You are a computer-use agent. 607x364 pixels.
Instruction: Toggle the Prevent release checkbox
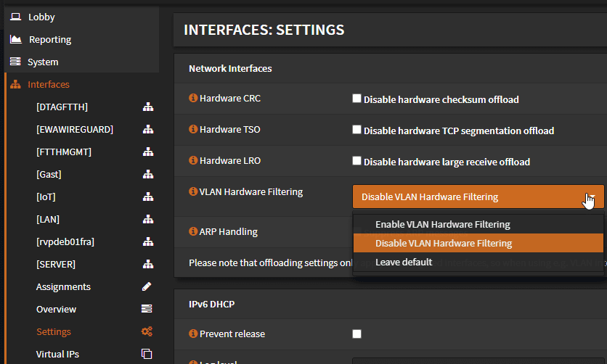click(357, 334)
